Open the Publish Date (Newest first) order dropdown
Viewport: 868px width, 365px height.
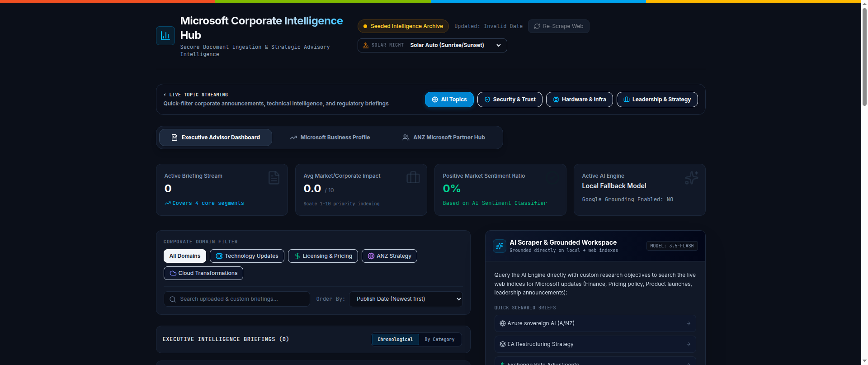pos(406,299)
